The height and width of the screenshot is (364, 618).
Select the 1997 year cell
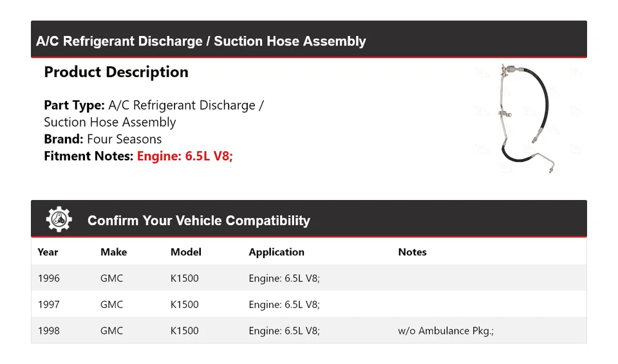pos(49,304)
